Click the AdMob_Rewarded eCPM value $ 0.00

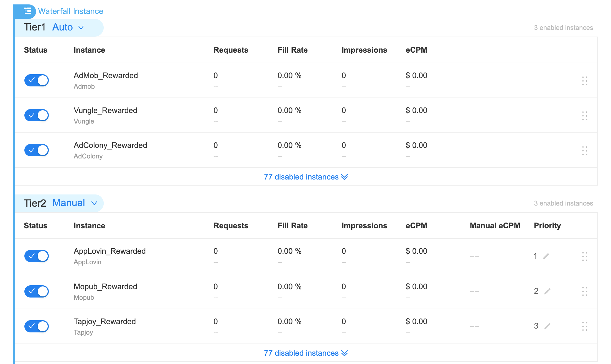tap(416, 75)
